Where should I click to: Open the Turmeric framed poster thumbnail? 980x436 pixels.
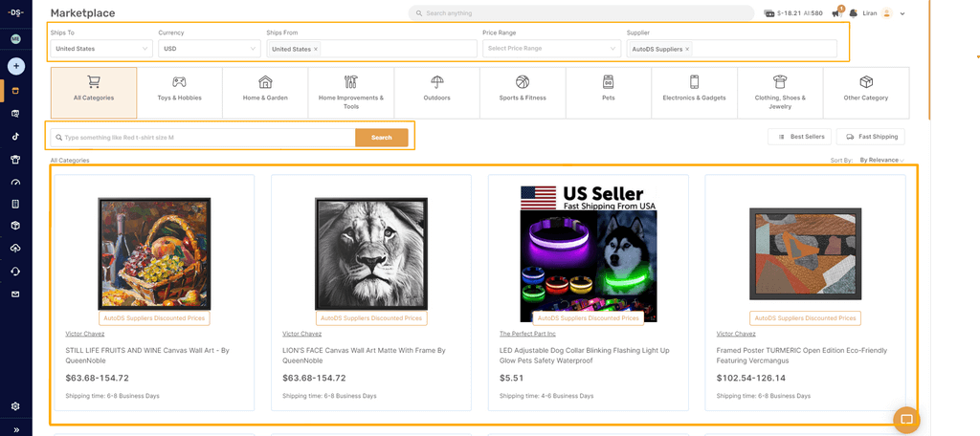(x=805, y=253)
